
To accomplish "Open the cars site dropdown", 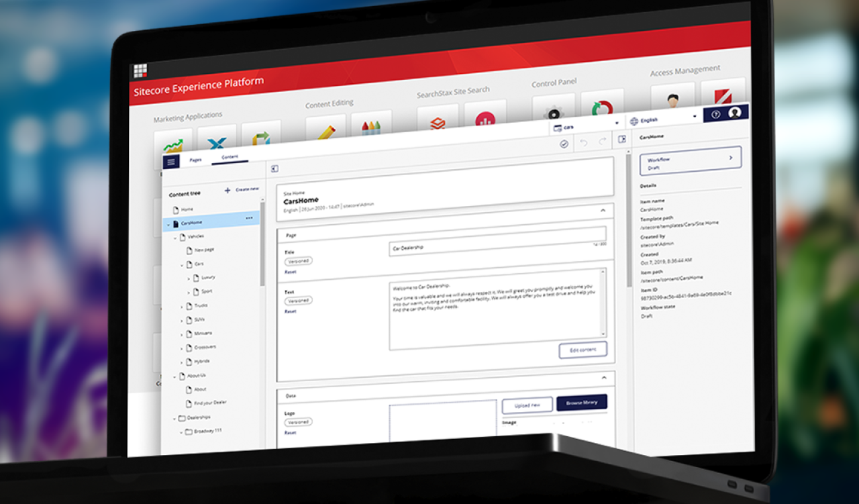I will tap(586, 126).
